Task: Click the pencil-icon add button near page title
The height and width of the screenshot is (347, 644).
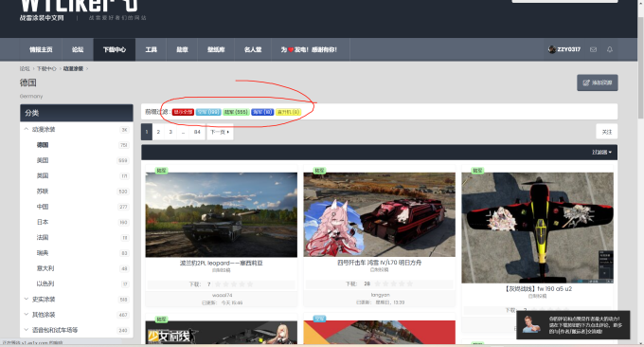Action: (x=598, y=82)
